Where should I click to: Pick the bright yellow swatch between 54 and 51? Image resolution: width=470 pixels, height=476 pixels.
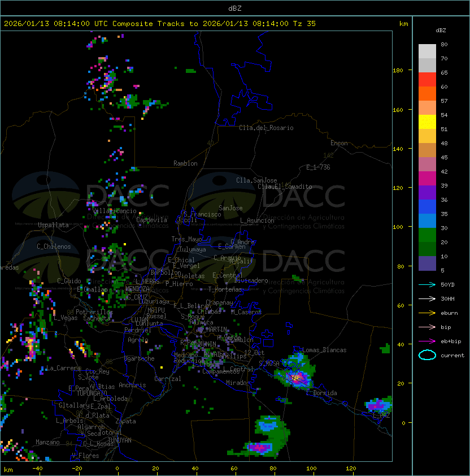pos(427,122)
